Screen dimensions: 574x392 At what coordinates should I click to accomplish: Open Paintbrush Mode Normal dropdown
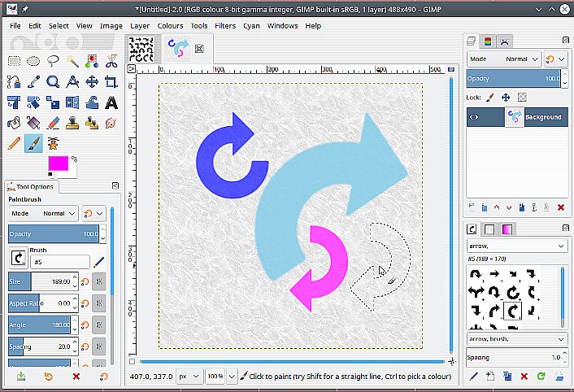point(44,213)
